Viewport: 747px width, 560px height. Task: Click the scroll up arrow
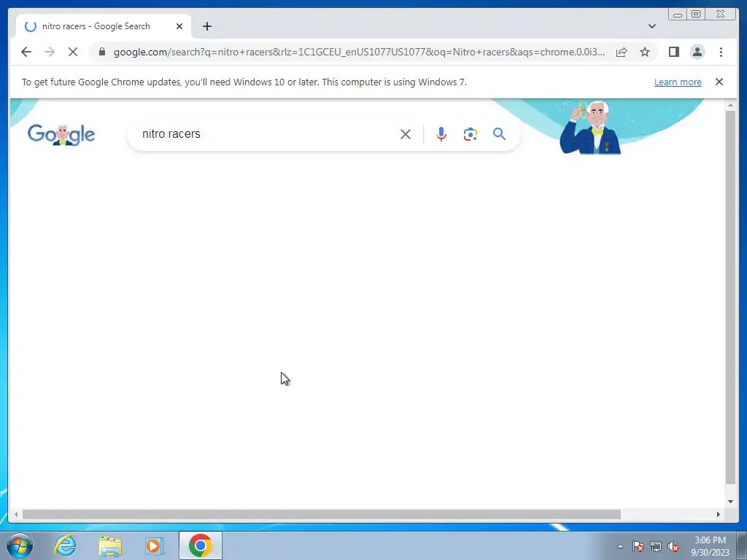click(x=730, y=105)
